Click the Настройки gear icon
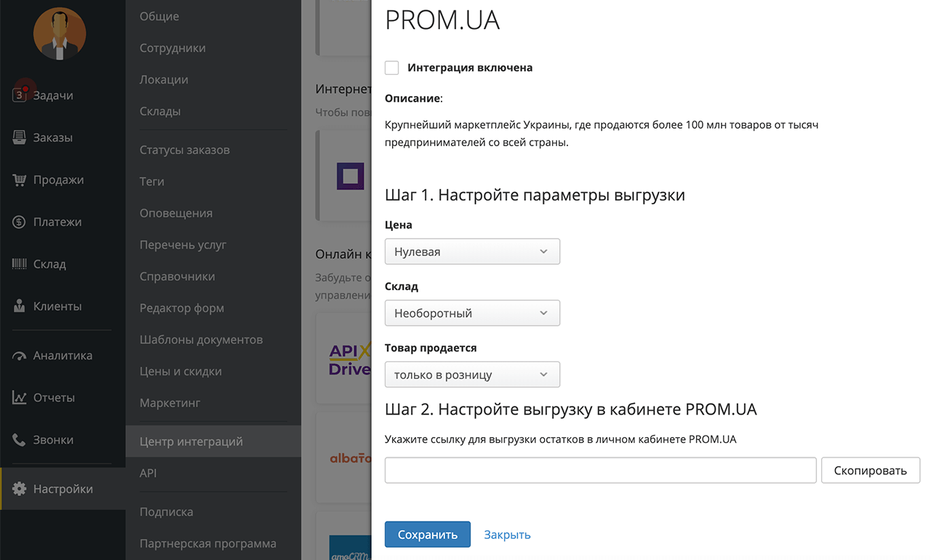The width and height of the screenshot is (931, 560). click(x=19, y=489)
